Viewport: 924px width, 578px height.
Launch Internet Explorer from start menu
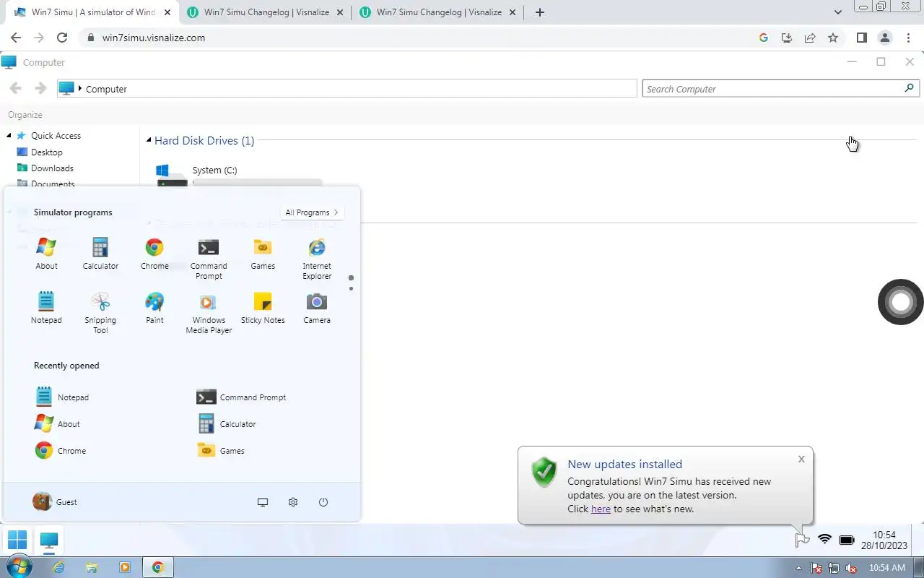tap(317, 259)
